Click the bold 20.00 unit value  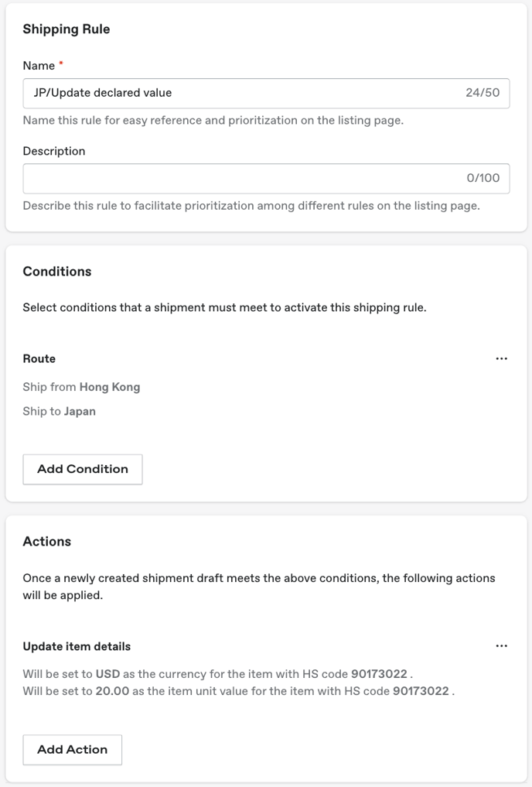112,691
